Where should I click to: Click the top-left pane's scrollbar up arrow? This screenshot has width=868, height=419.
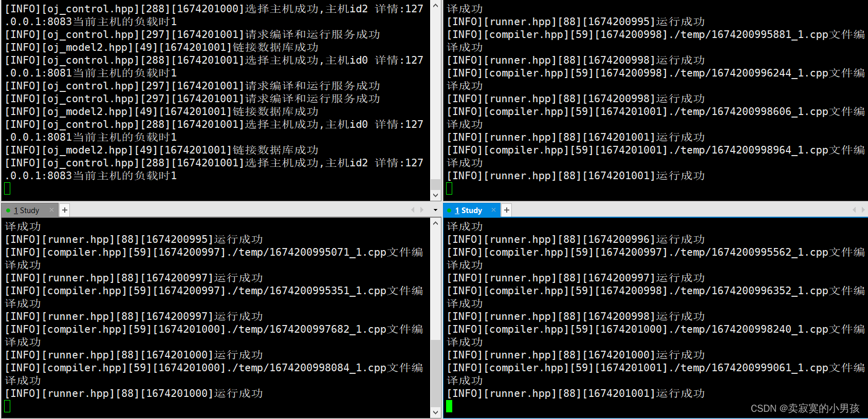(435, 6)
